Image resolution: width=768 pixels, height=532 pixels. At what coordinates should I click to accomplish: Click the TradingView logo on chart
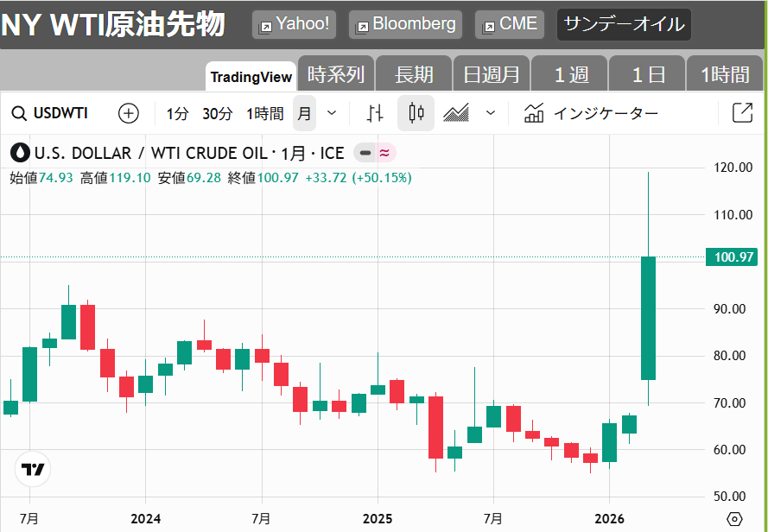(x=34, y=470)
